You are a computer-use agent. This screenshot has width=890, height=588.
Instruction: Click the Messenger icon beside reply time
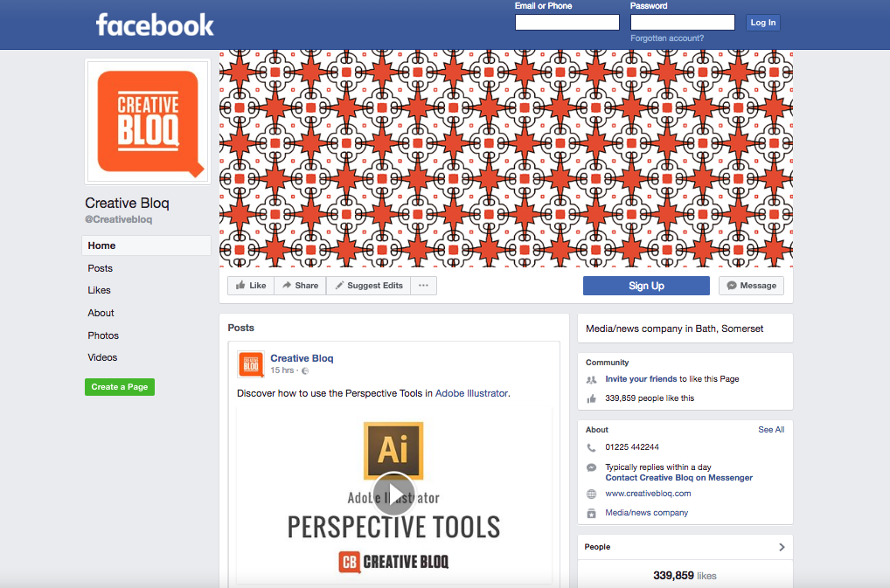(591, 467)
